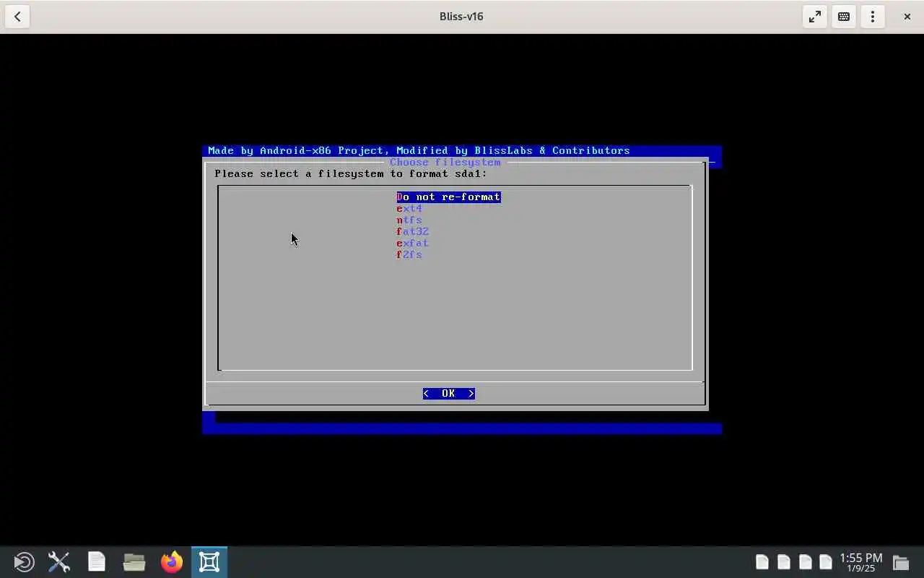This screenshot has height=578, width=924.
Task: Go back using the header back arrow
Action: point(17,17)
